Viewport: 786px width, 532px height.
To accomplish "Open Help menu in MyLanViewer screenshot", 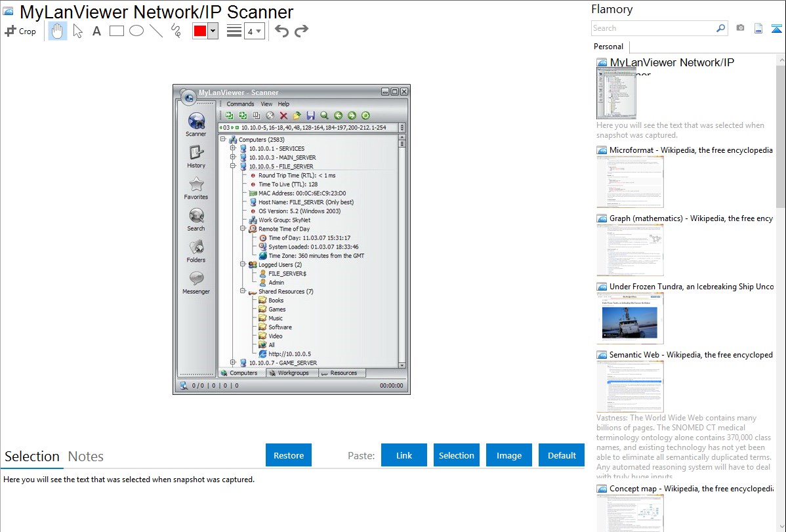I will 283,104.
